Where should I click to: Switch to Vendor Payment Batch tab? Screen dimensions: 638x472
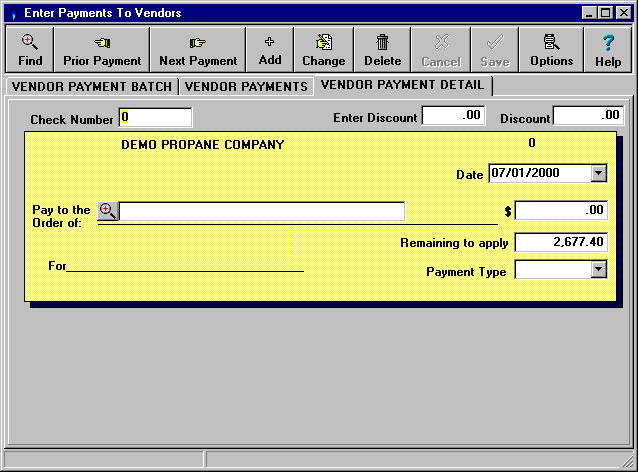pos(91,87)
